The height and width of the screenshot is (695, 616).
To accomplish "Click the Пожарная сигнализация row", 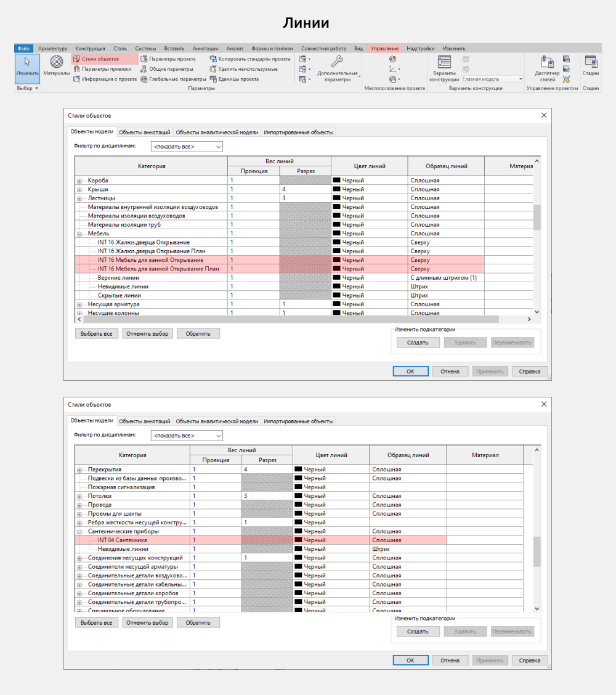I will (299, 487).
